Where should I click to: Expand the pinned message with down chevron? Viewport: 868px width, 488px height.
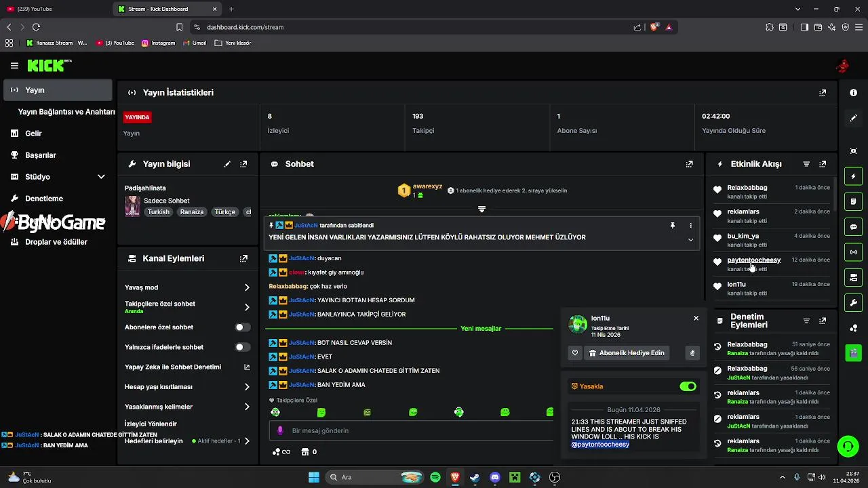691,239
